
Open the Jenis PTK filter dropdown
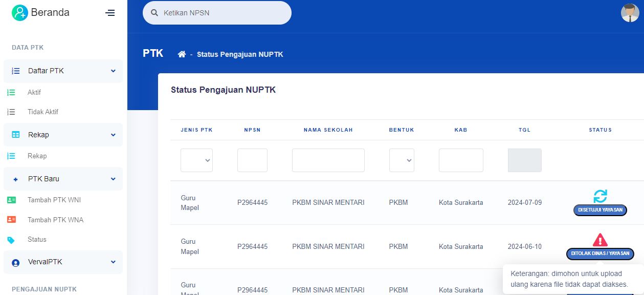196,160
